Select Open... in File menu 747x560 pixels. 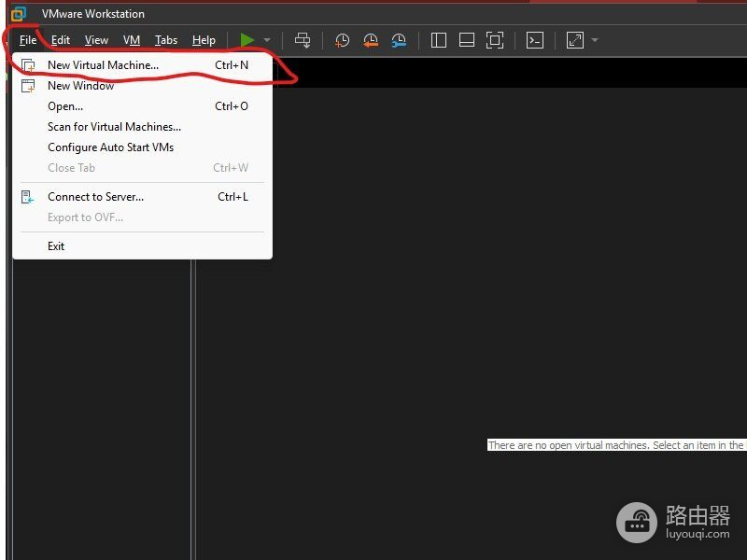coord(143,106)
